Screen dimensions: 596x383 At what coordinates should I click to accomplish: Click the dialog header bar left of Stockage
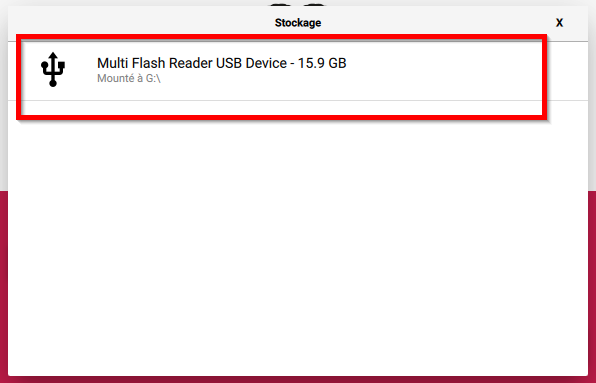pyautogui.click(x=141, y=23)
